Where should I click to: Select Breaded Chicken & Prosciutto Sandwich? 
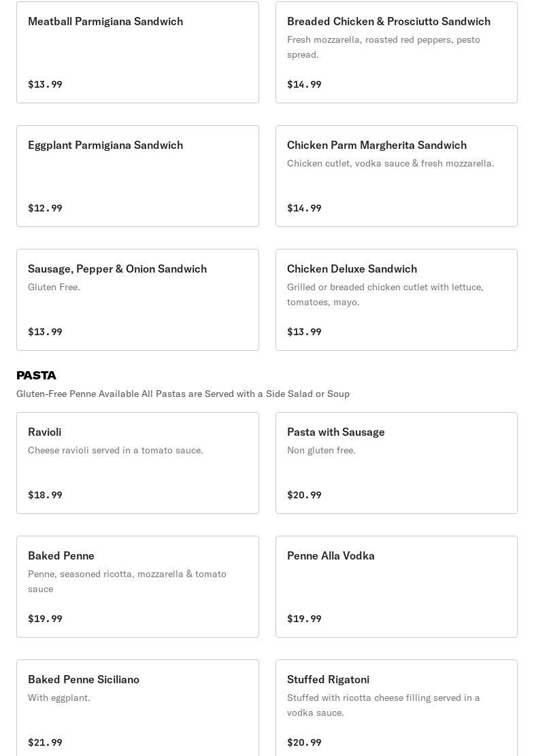[396, 52]
